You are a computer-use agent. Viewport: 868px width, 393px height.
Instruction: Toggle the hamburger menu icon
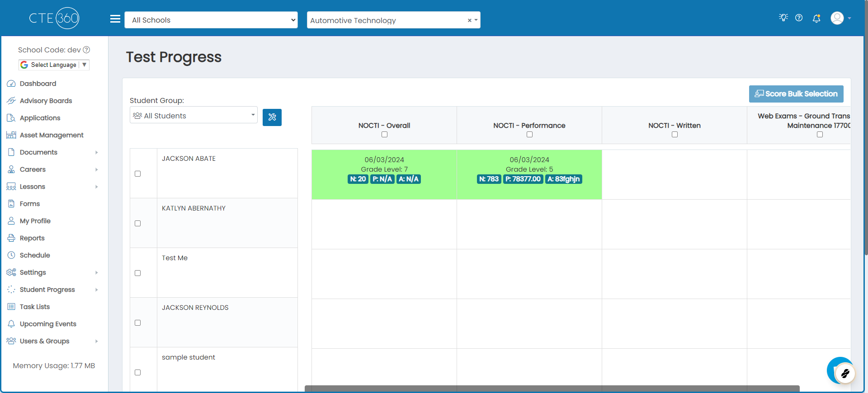pyautogui.click(x=115, y=19)
